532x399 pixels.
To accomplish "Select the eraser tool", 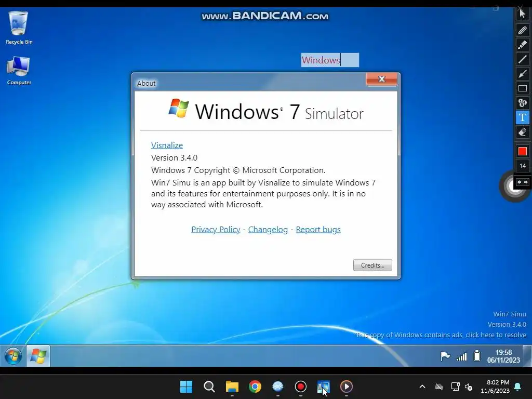I will click(523, 132).
